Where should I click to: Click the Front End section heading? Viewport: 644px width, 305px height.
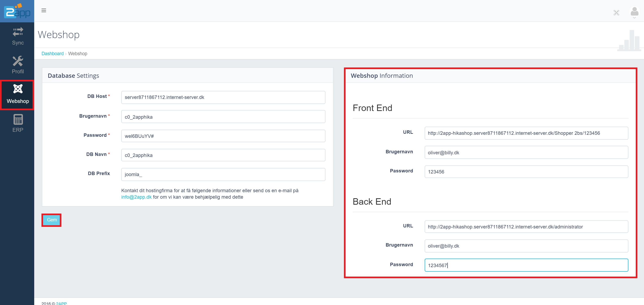[x=372, y=108]
